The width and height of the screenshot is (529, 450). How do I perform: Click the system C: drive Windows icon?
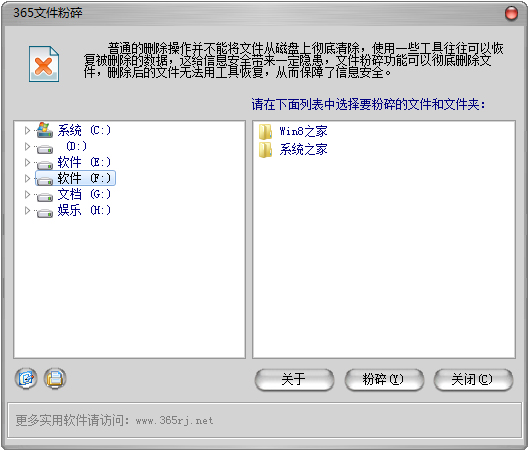pos(45,130)
